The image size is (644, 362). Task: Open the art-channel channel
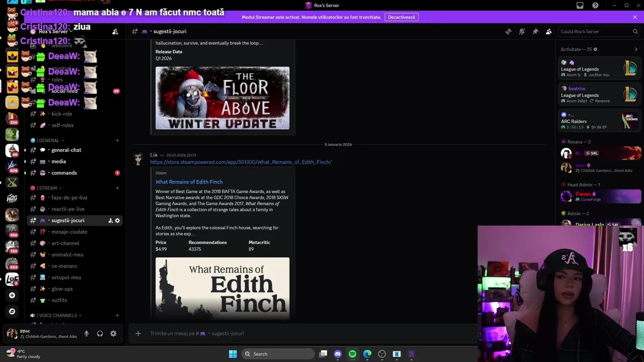75,243
